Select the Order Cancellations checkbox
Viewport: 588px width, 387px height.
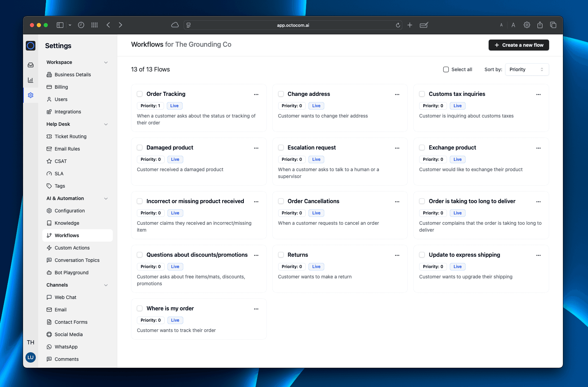tap(281, 201)
